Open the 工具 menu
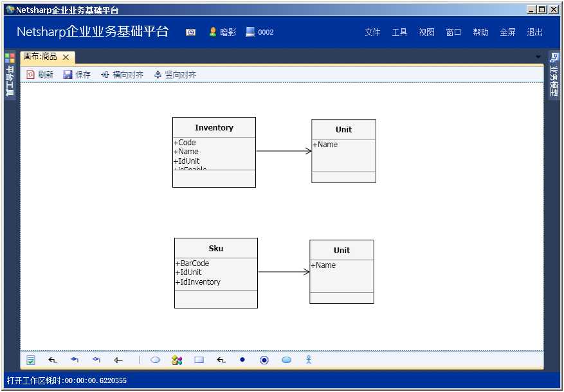 click(x=399, y=32)
